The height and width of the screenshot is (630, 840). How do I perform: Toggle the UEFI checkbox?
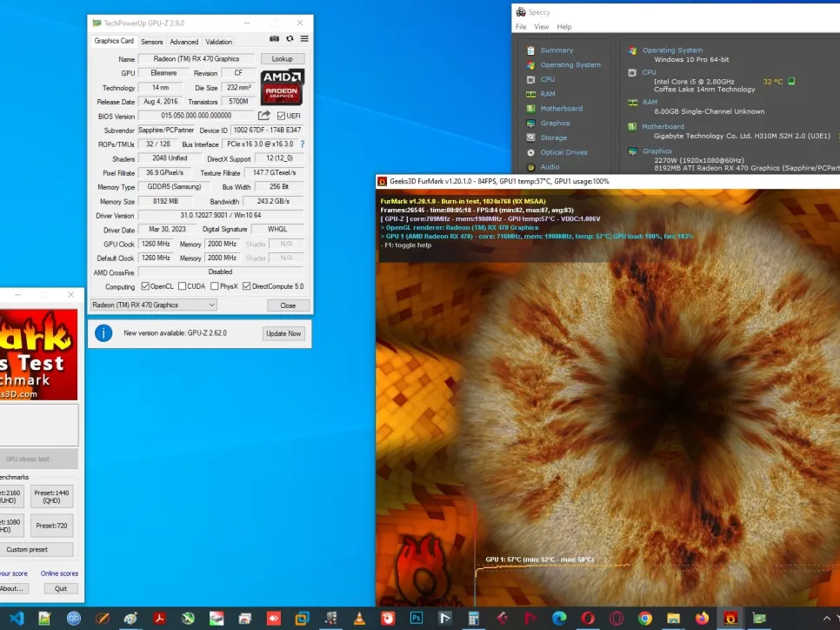click(281, 116)
